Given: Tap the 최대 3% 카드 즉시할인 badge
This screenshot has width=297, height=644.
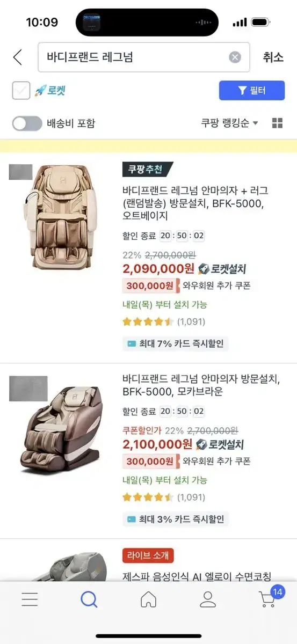Looking at the screenshot, I should 176,519.
